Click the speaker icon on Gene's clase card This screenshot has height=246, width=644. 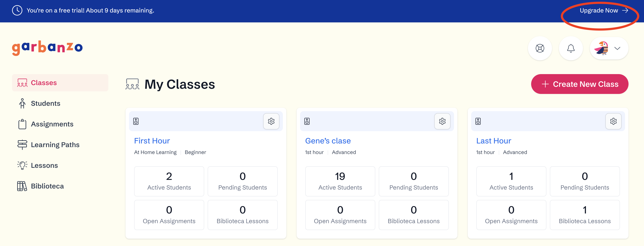(x=307, y=121)
